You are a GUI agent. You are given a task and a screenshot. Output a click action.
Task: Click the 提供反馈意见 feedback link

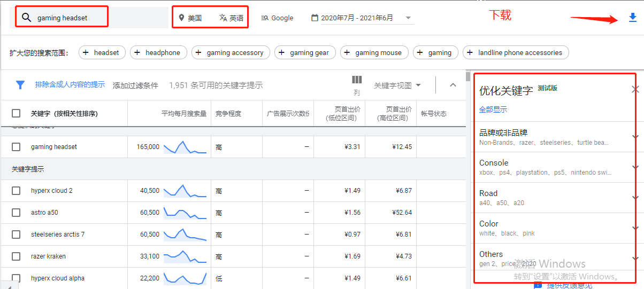[569, 285]
